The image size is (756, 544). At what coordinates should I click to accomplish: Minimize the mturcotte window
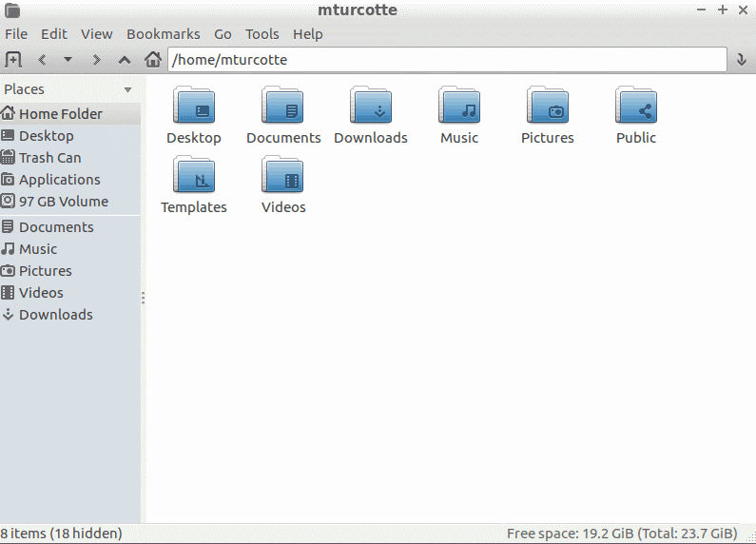click(x=702, y=10)
